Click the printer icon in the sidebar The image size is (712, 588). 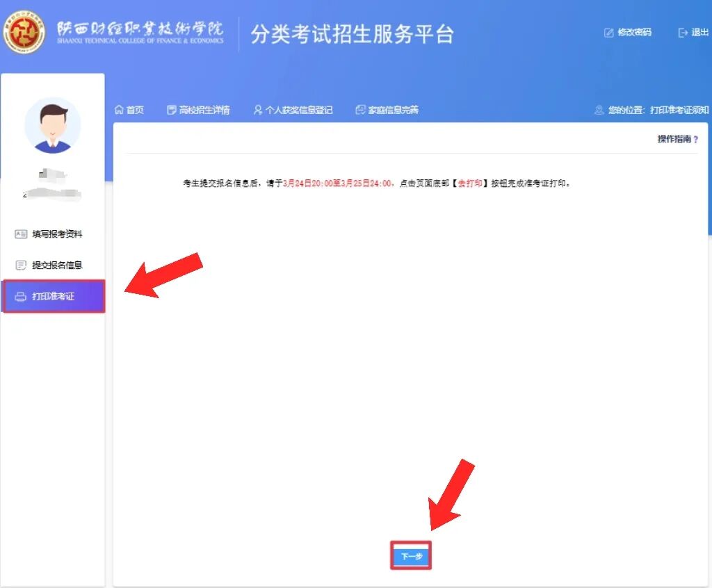point(21,297)
